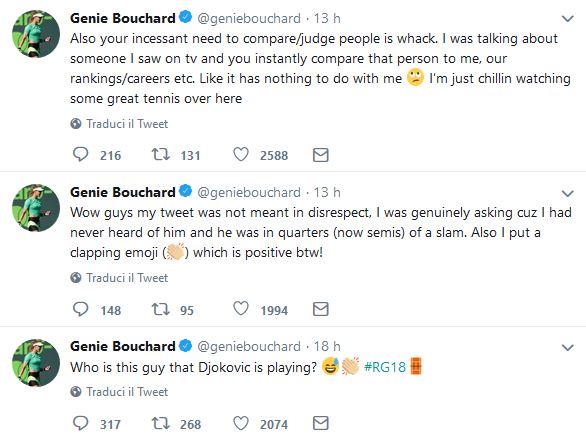Image resolution: width=586 pixels, height=436 pixels.
Task: Send the 'Wow guys' tweet by message
Action: (320, 309)
